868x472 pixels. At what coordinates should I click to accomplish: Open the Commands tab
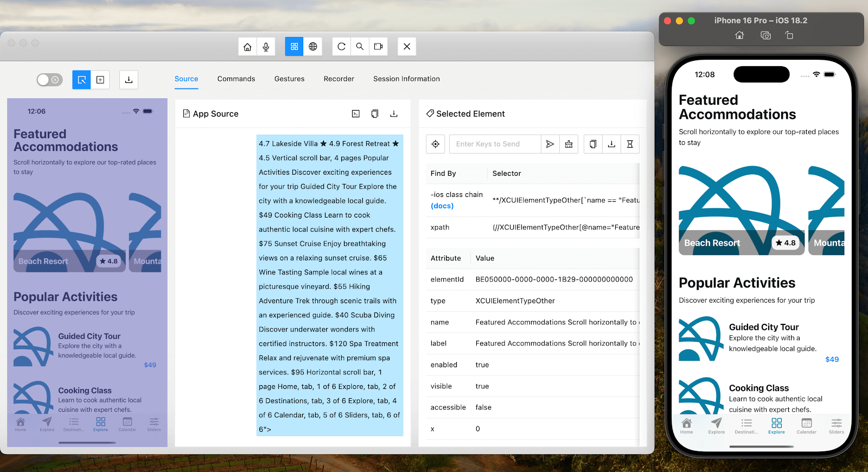click(x=236, y=79)
